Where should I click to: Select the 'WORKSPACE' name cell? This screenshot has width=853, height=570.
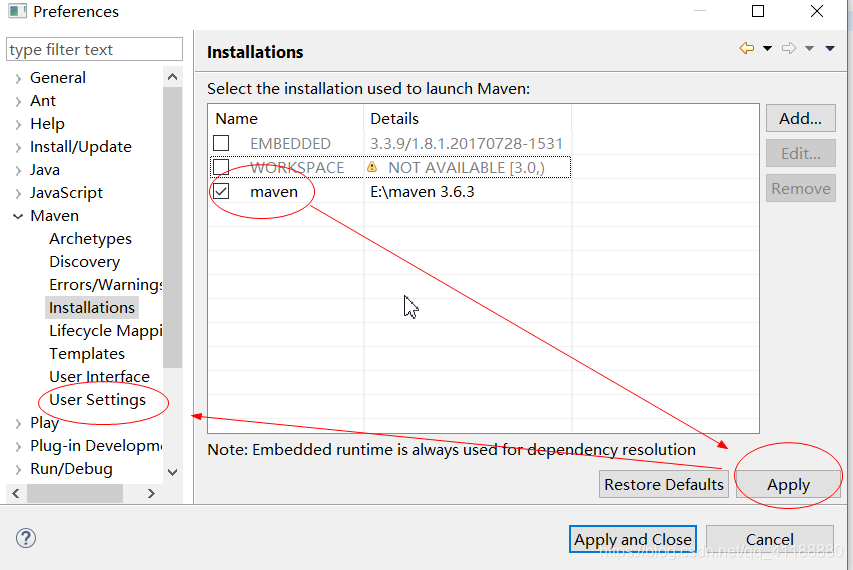(x=297, y=168)
